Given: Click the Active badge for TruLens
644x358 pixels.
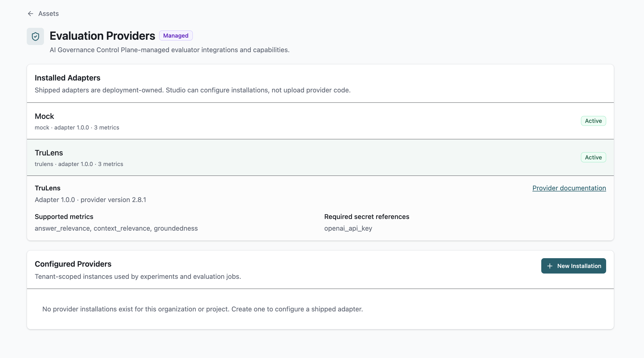Looking at the screenshot, I should point(593,157).
